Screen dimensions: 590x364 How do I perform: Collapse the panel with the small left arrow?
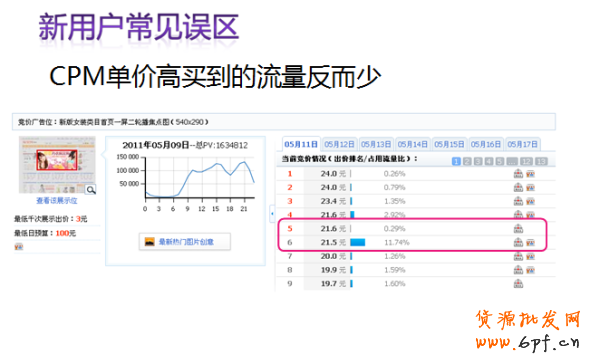coord(272,214)
